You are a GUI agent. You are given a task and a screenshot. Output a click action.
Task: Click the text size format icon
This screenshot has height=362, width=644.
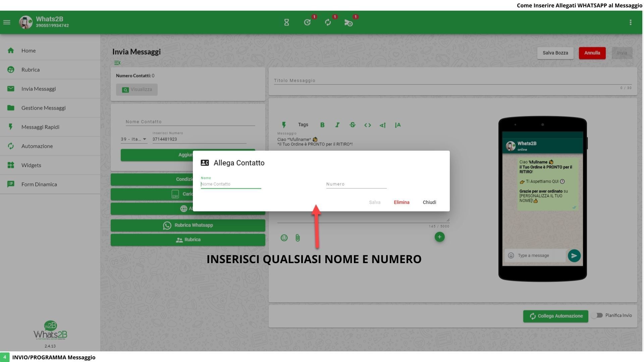[398, 125]
